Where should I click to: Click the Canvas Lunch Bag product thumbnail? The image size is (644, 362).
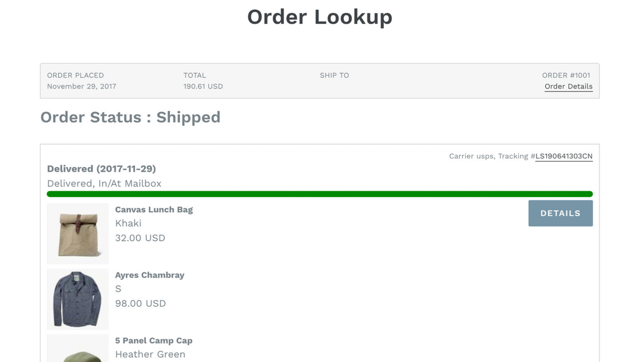tap(77, 233)
